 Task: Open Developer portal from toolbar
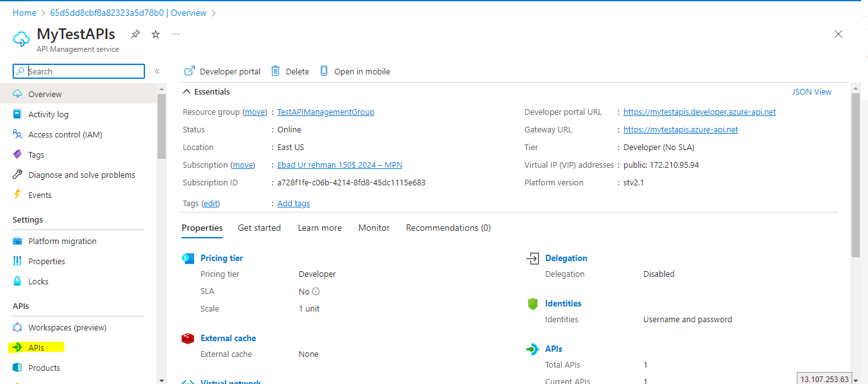222,71
